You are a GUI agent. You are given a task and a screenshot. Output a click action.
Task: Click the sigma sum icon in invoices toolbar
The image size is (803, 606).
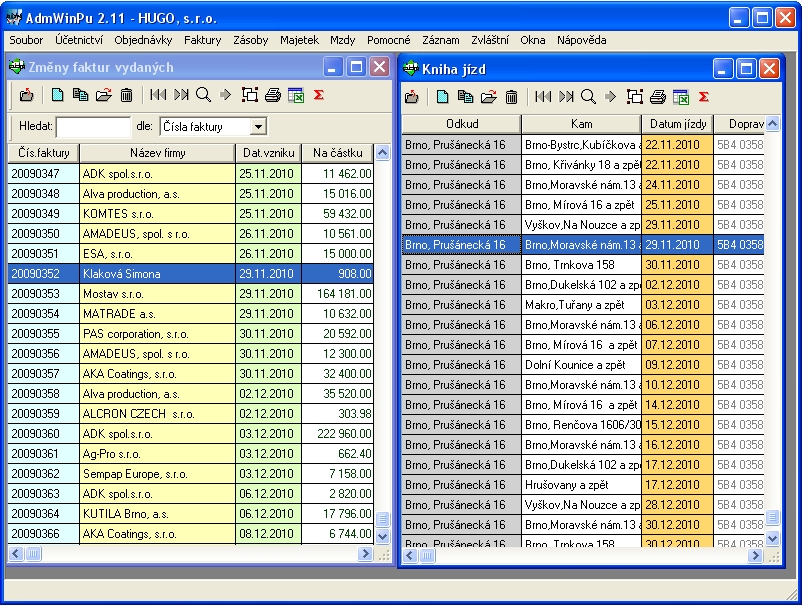point(319,95)
